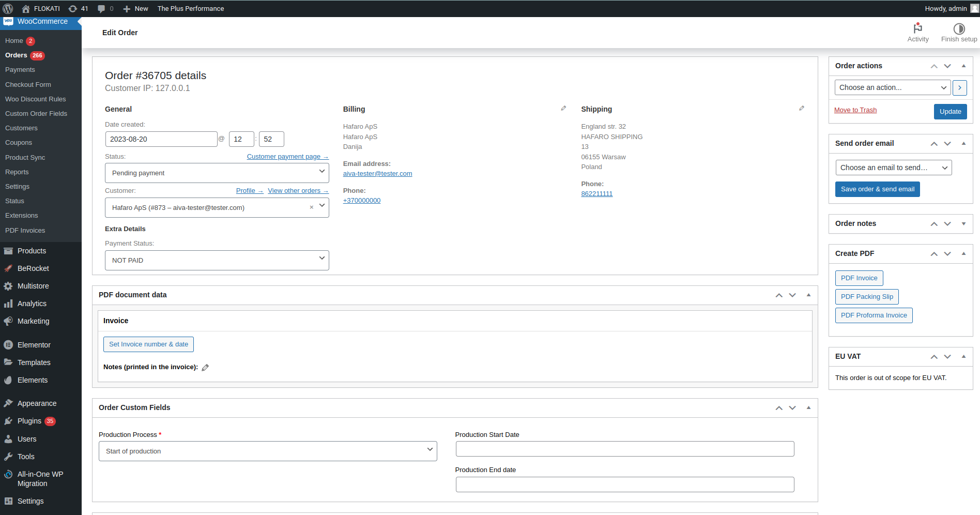Click Save order & send email button
Screen dimensions: 980x515
click(x=877, y=189)
